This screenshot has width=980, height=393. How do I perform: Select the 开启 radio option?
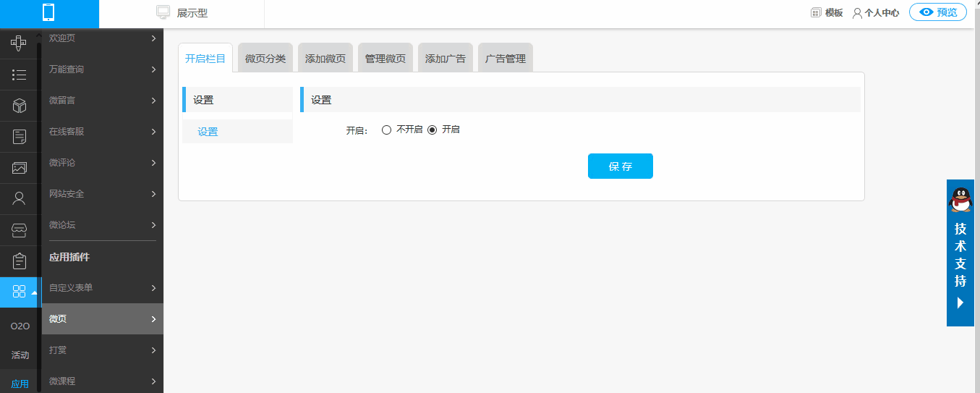coord(433,130)
